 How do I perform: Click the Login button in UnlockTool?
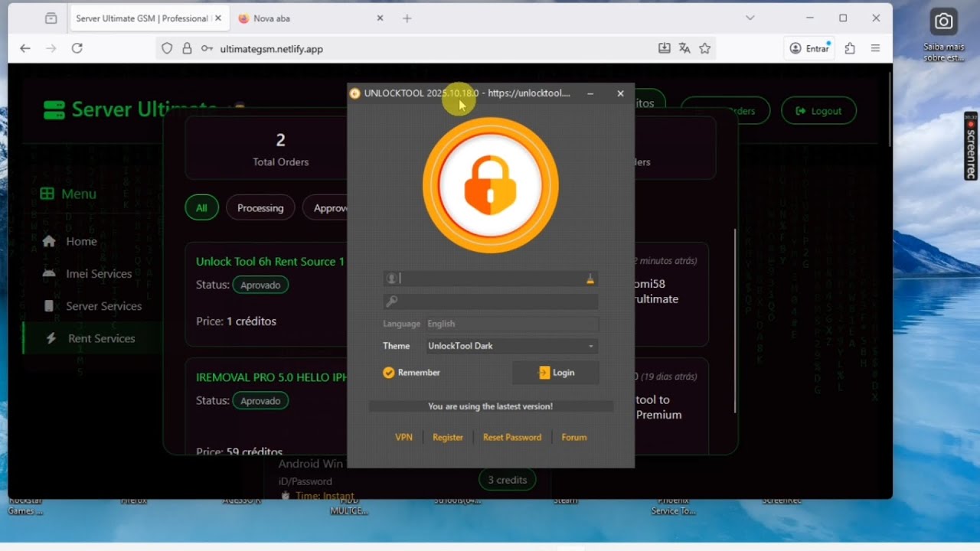pyautogui.click(x=556, y=373)
